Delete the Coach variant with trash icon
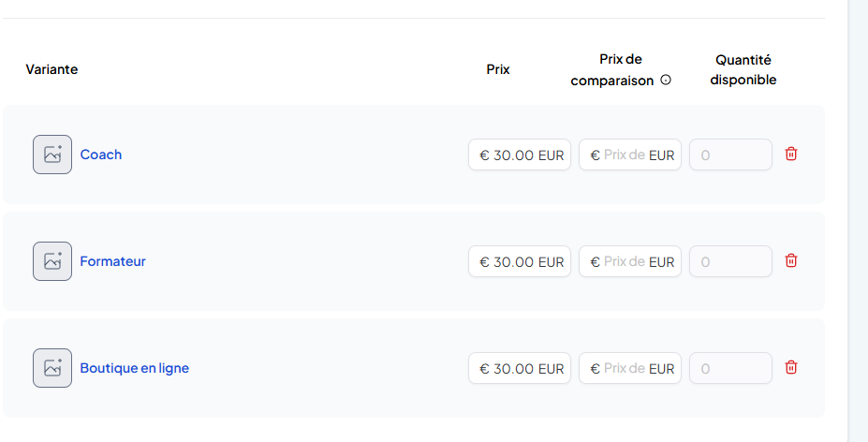868x442 pixels. click(x=791, y=155)
